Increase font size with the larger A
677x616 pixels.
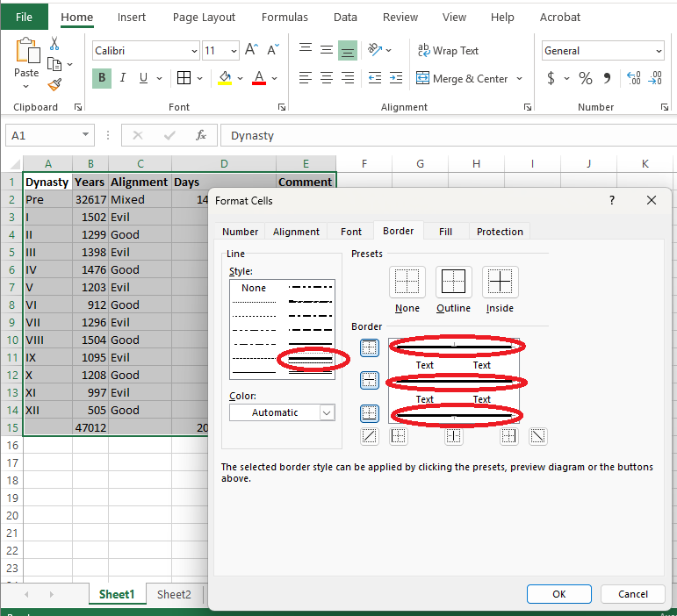click(251, 50)
